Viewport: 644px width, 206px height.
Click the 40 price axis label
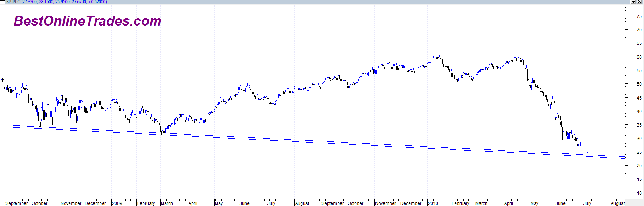(639, 112)
